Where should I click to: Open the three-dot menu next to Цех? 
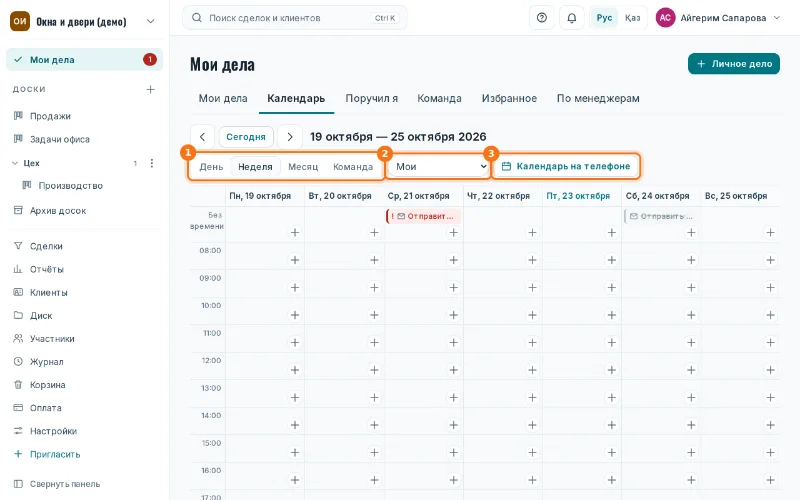(x=152, y=163)
